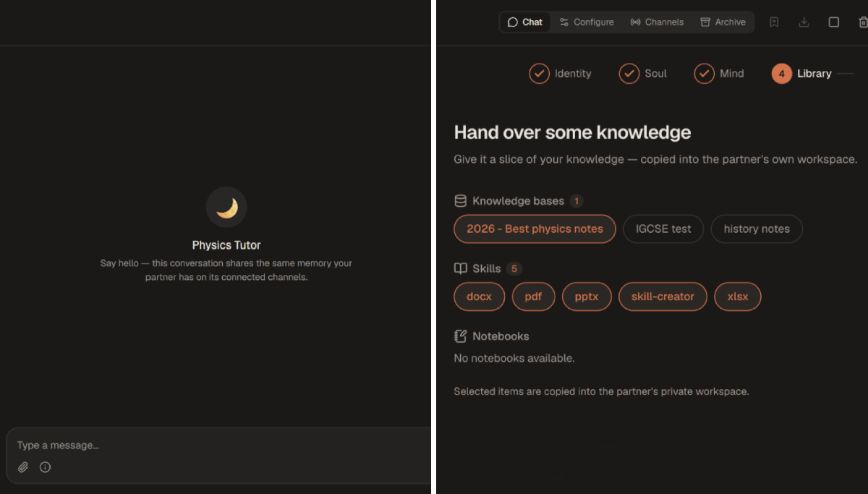This screenshot has width=868, height=494.
Task: Toggle the xlsx skill chip
Action: tap(738, 297)
